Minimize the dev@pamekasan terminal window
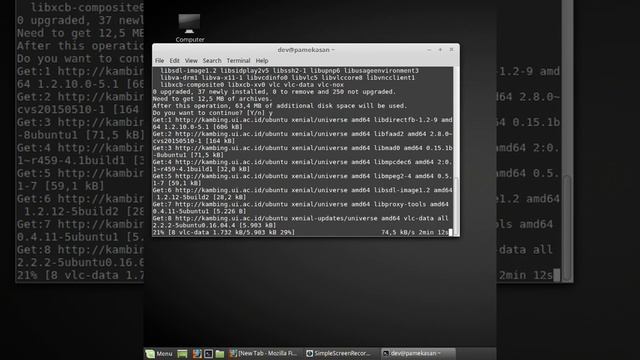Viewport: 640px width, 360px height. (x=429, y=49)
